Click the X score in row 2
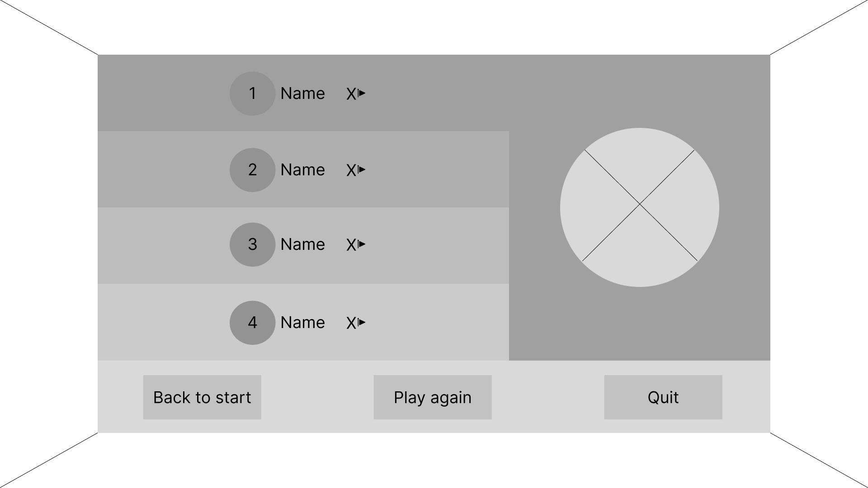 click(x=351, y=170)
